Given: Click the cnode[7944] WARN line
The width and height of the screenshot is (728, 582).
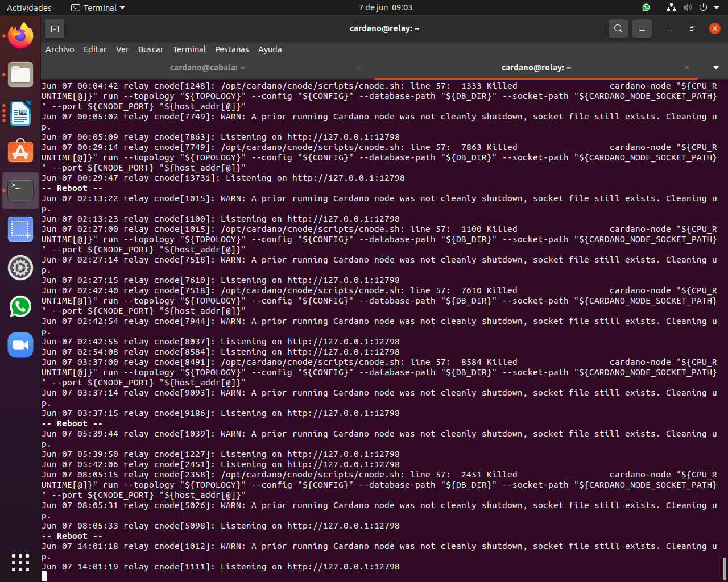Looking at the screenshot, I should [x=379, y=326].
